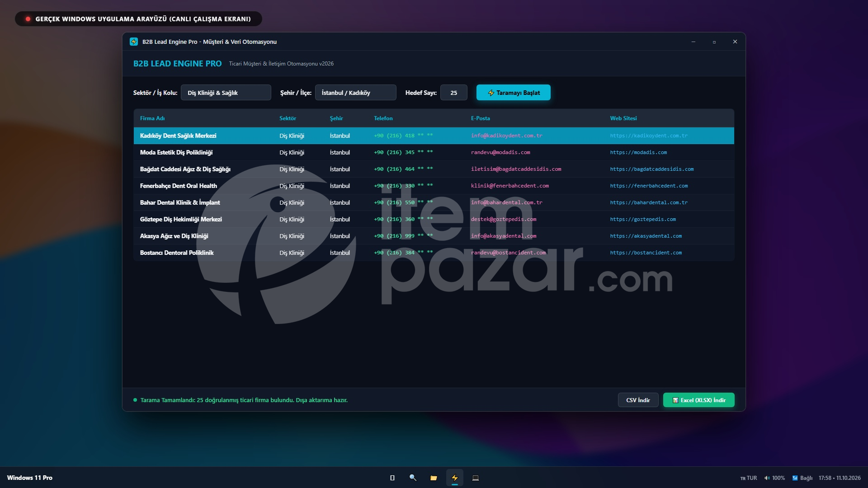The height and width of the screenshot is (488, 868).
Task: Select Bağdat Caddesi Ağız & Diş Sağlığı
Action: coord(434,169)
